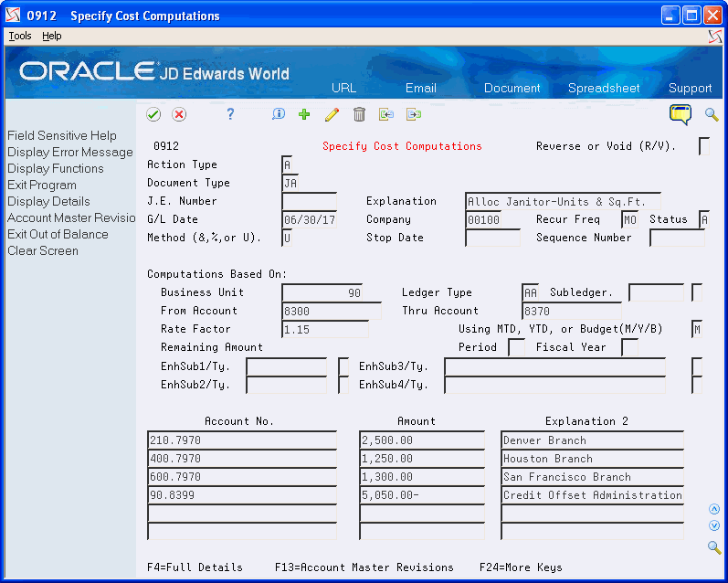Click the Explanation field
The image size is (728, 583).
pos(563,201)
